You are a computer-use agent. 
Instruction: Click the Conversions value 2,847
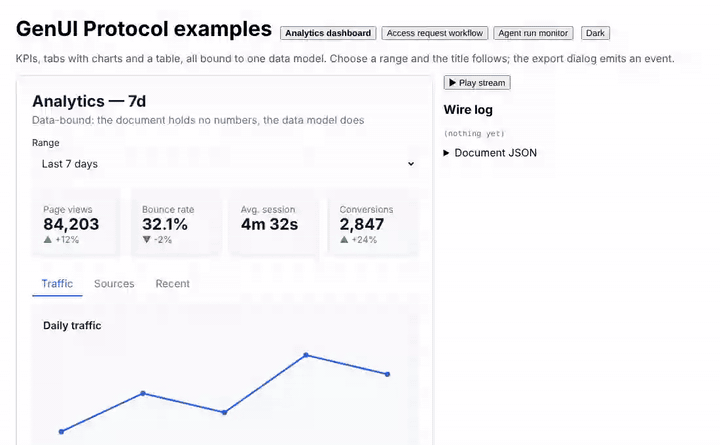[x=361, y=224]
